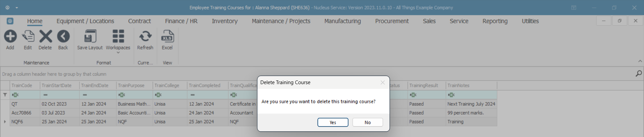Viewport: 644px width, 137px height.
Task: Open the quick access dropdown arrow in title bar
Action: tap(17, 8)
